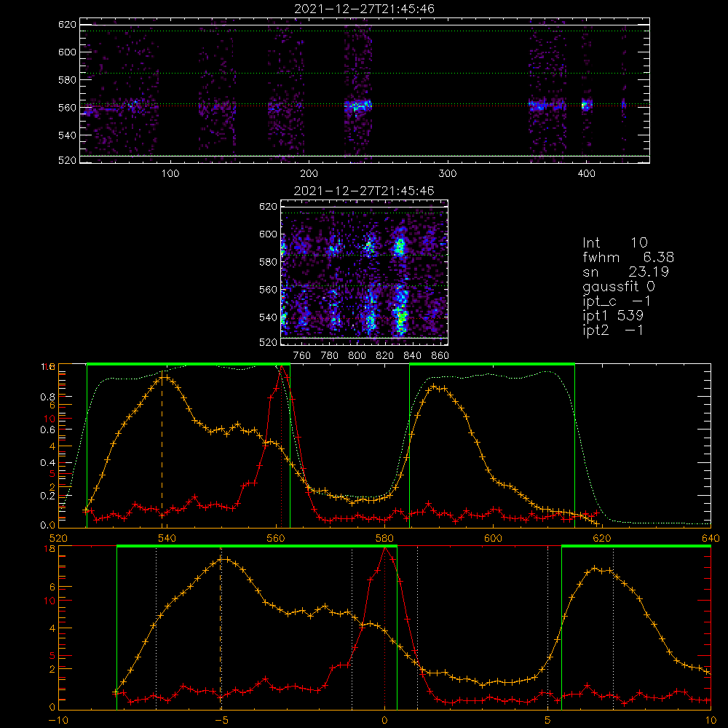The height and width of the screenshot is (728, 728).
Task: Click x-axis label 560 of the upper profile plot
Action: (x=276, y=538)
